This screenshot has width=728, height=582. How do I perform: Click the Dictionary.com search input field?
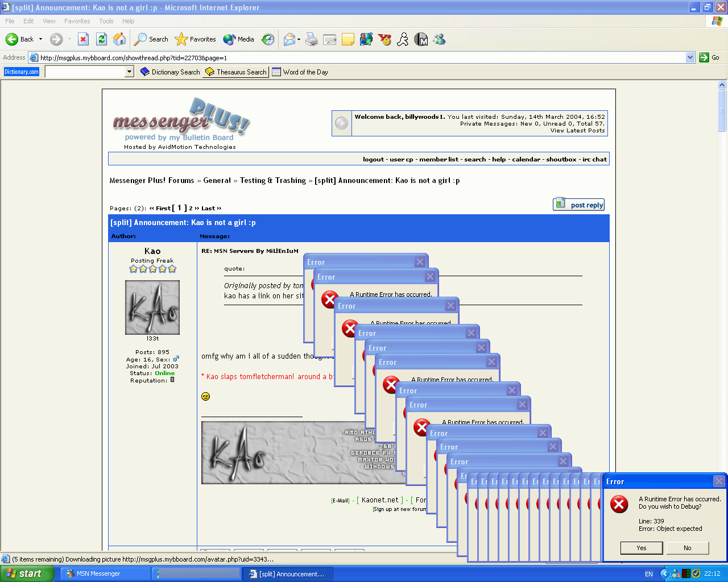85,72
